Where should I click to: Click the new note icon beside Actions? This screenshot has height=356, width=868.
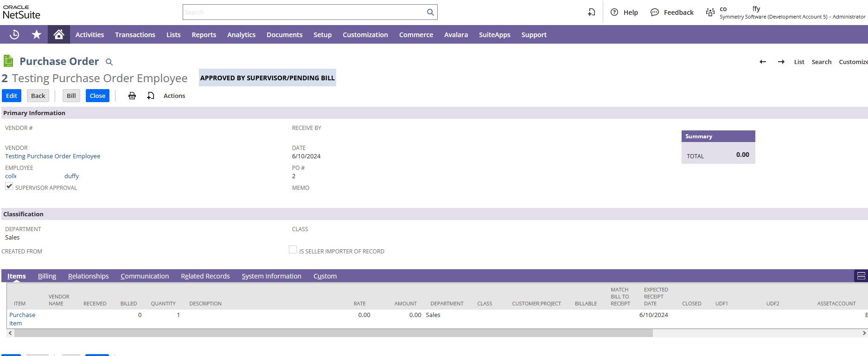pos(151,96)
